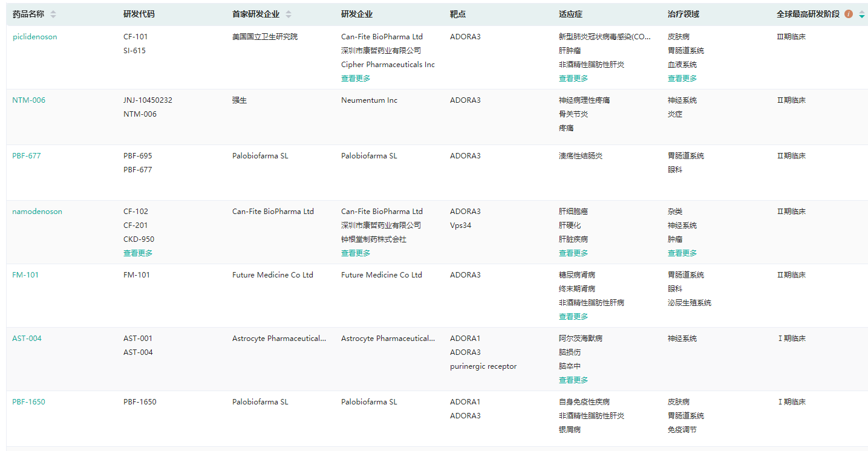868x451 pixels.
Task: Open the FM-101 drug name link
Action: [x=25, y=275]
